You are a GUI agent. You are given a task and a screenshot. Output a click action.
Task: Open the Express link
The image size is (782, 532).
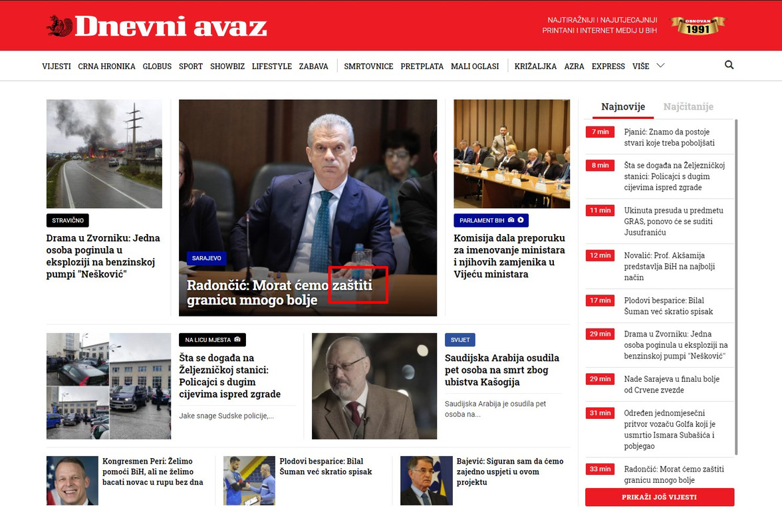click(608, 66)
